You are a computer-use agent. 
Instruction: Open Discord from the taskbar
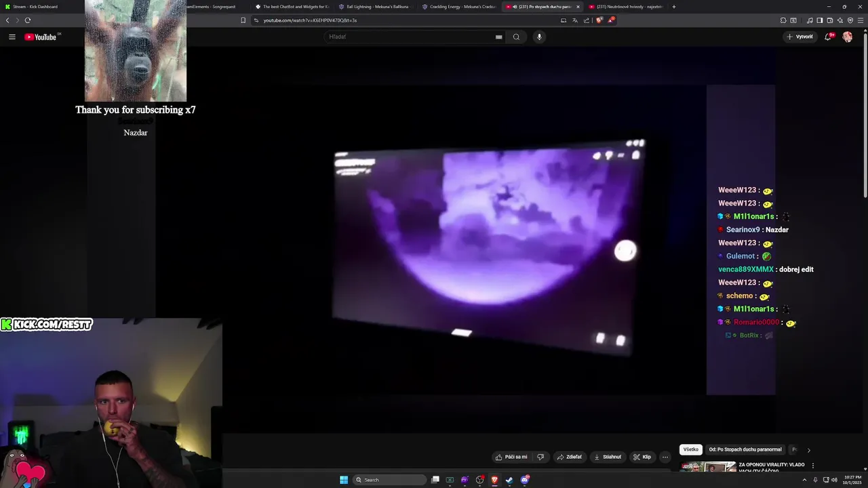(x=524, y=480)
